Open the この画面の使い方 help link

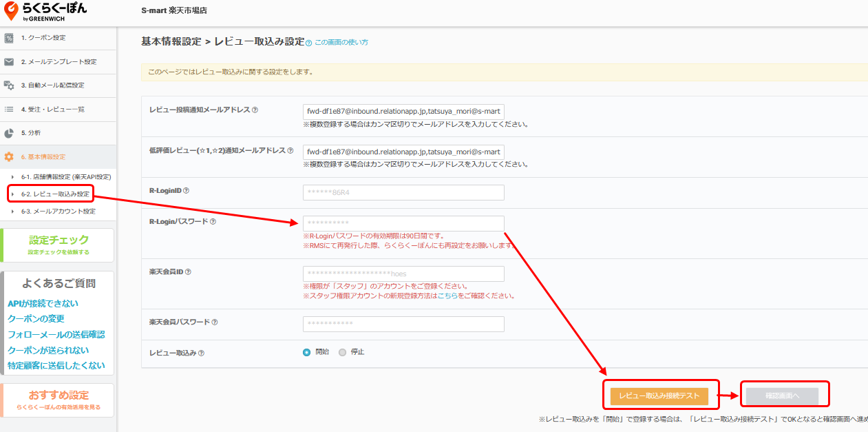[341, 43]
